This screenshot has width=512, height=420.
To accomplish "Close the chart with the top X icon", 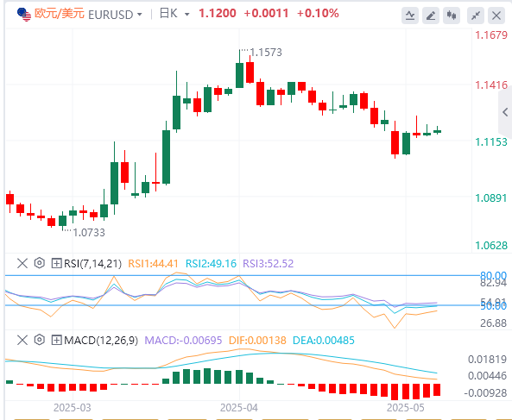I will (x=496, y=16).
